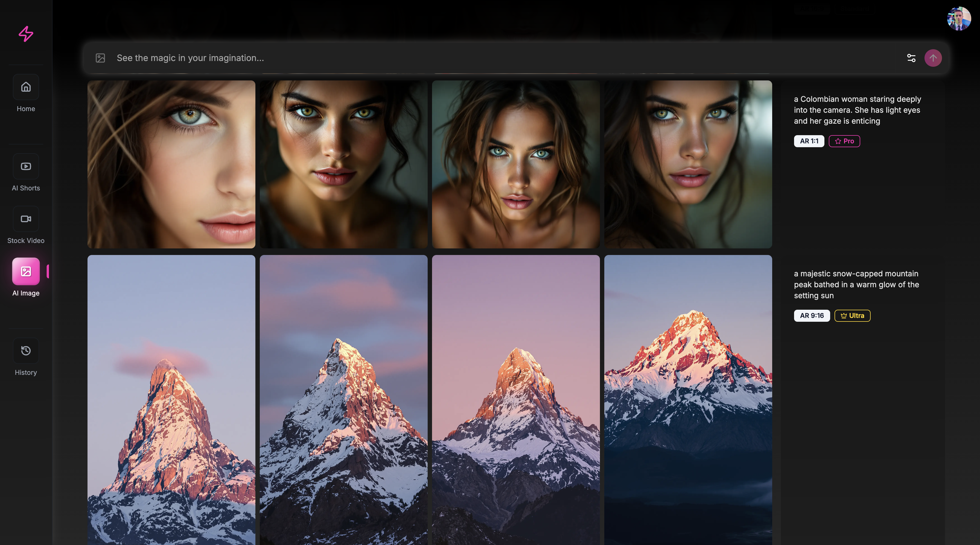Viewport: 980px width, 545px height.
Task: Open the user profile avatar
Action: [x=959, y=19]
